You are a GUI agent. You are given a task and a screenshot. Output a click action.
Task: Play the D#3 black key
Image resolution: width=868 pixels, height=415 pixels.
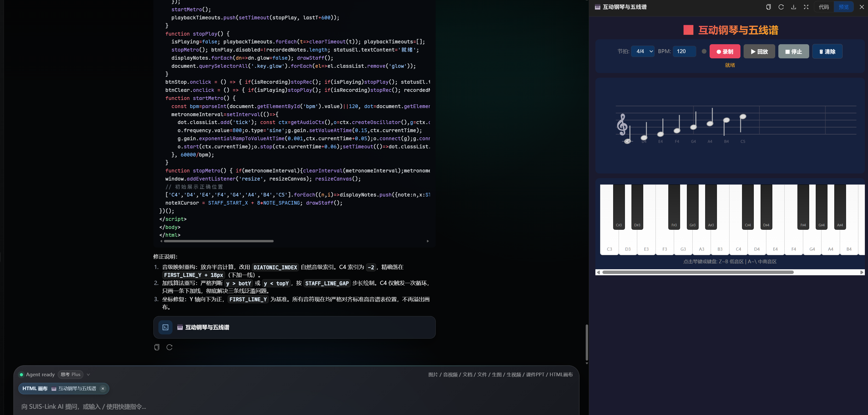(637, 207)
